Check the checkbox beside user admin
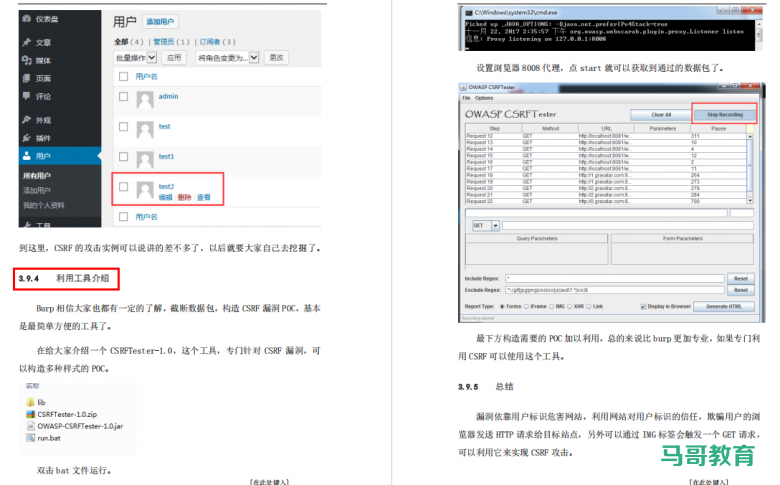The height and width of the screenshot is (485, 780). [x=123, y=97]
